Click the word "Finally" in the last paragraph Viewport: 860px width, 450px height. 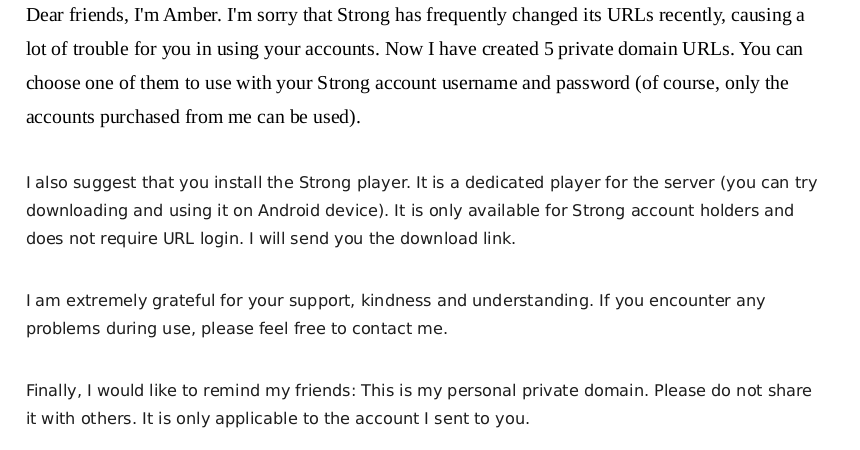coord(54,391)
